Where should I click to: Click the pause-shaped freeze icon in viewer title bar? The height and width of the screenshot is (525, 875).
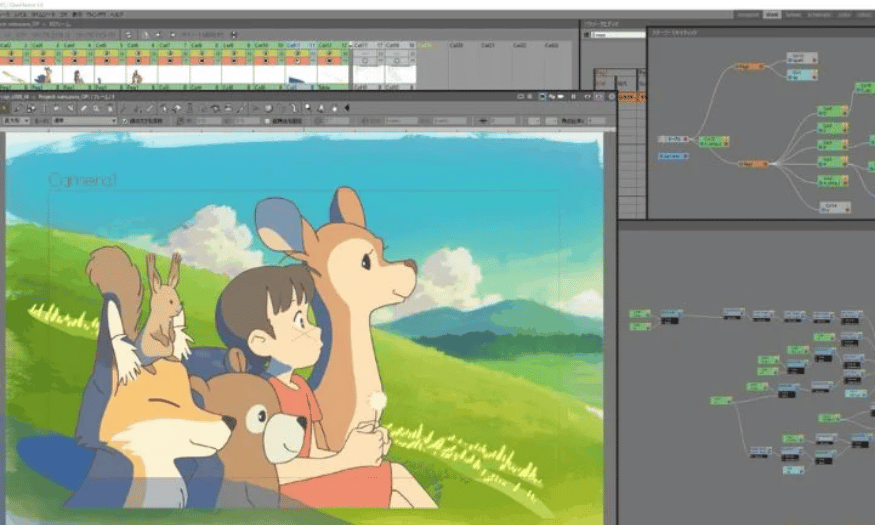(x=573, y=97)
